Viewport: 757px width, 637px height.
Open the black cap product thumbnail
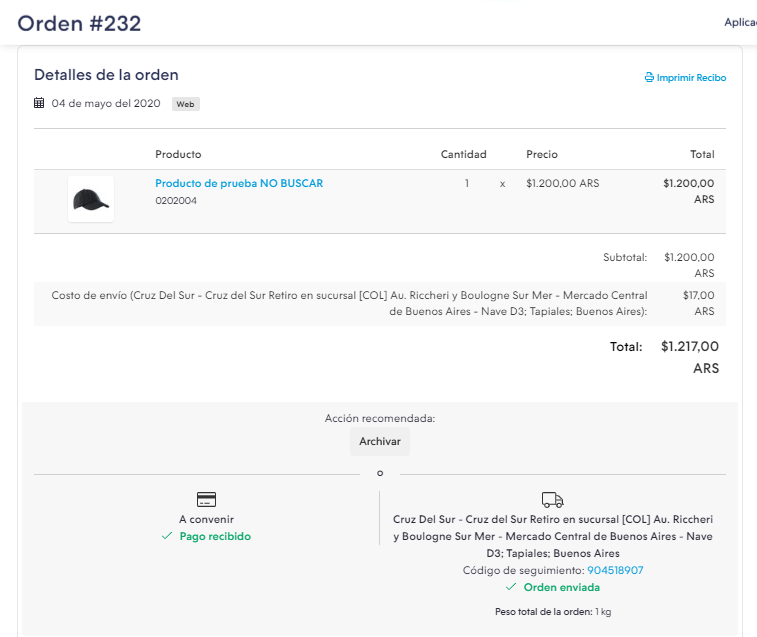[x=91, y=199]
